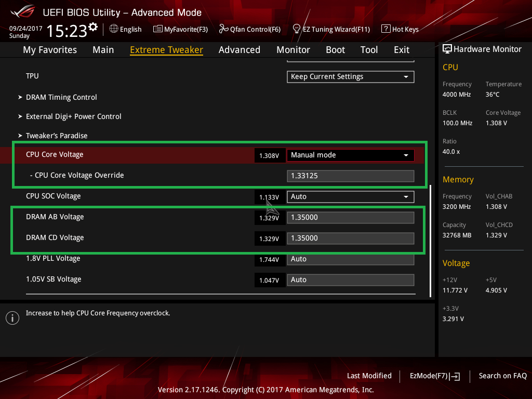Select the CPU Core Voltage row label
The width and height of the screenshot is (532, 399).
(x=55, y=154)
